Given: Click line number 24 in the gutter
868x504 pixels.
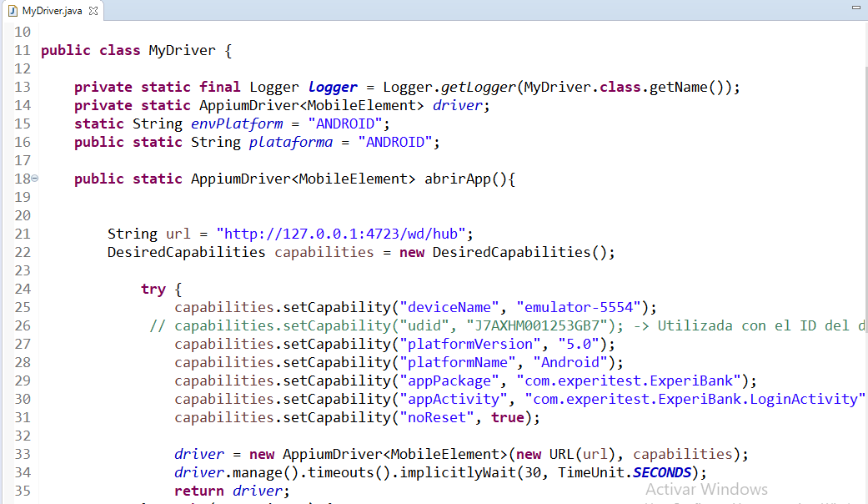Looking at the screenshot, I should pyautogui.click(x=22, y=289).
